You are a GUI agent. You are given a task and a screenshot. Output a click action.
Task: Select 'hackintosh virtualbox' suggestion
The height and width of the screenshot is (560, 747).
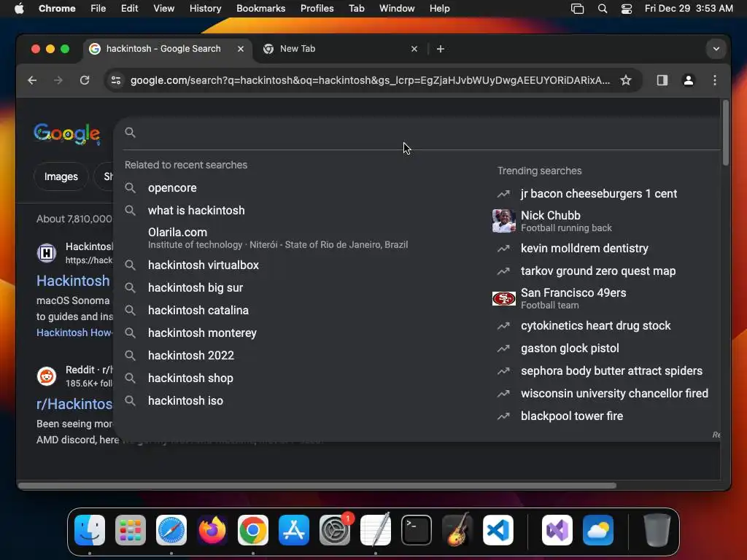(204, 265)
